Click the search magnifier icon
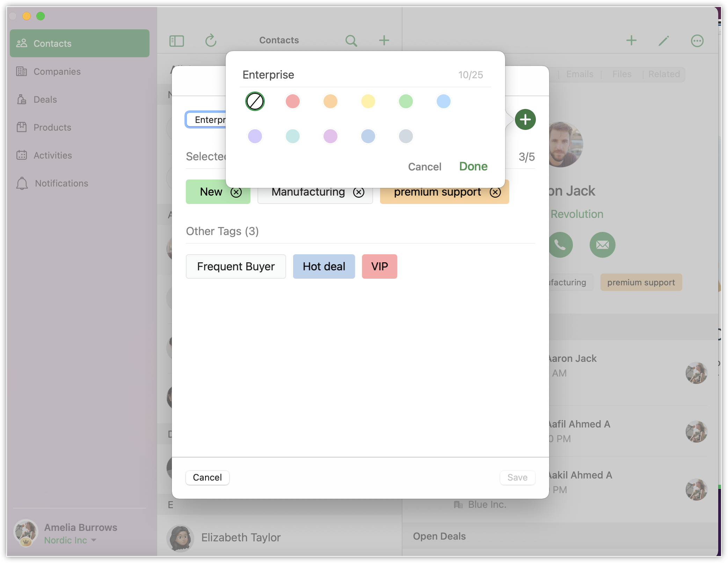 tap(351, 41)
